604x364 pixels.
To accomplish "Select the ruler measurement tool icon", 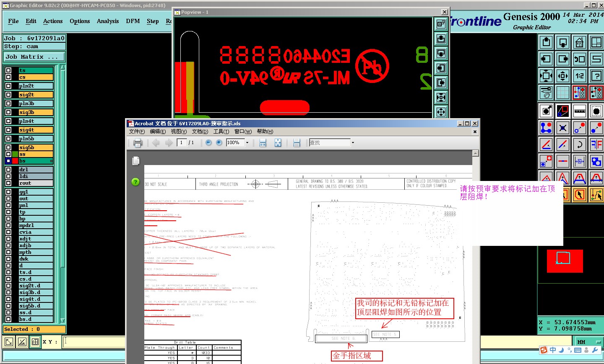I will click(580, 111).
